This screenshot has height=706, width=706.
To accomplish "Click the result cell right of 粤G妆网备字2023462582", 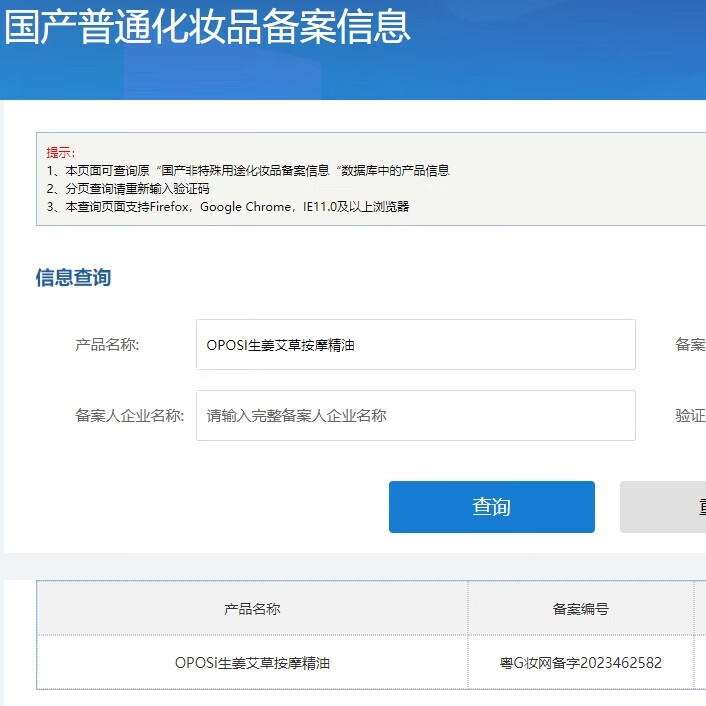I will (700, 662).
